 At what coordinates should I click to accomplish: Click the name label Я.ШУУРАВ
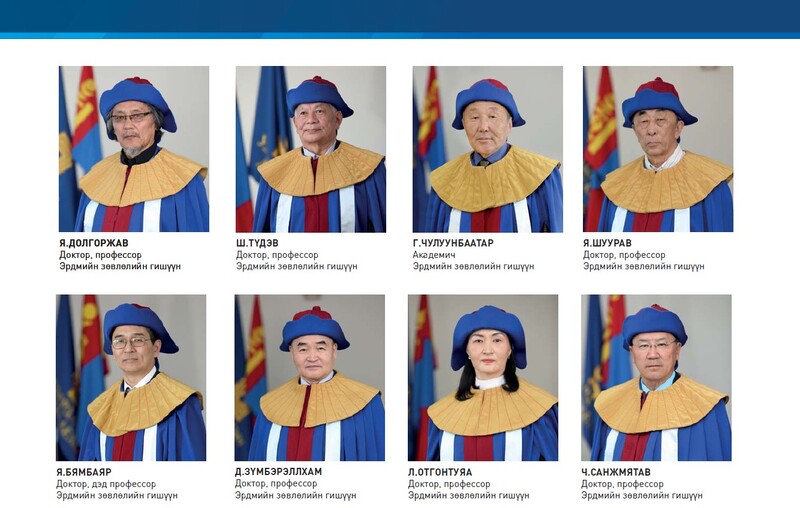[607, 243]
